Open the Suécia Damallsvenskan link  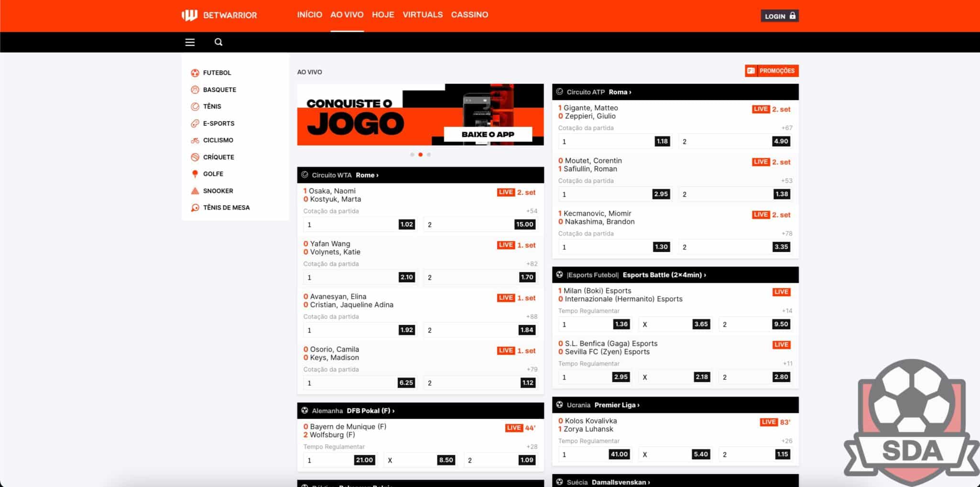tap(621, 482)
